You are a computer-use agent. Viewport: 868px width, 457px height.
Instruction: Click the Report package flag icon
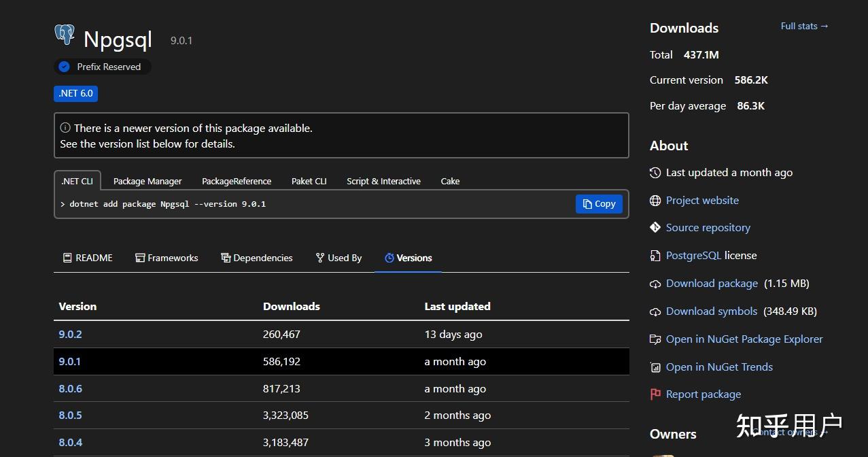click(655, 394)
